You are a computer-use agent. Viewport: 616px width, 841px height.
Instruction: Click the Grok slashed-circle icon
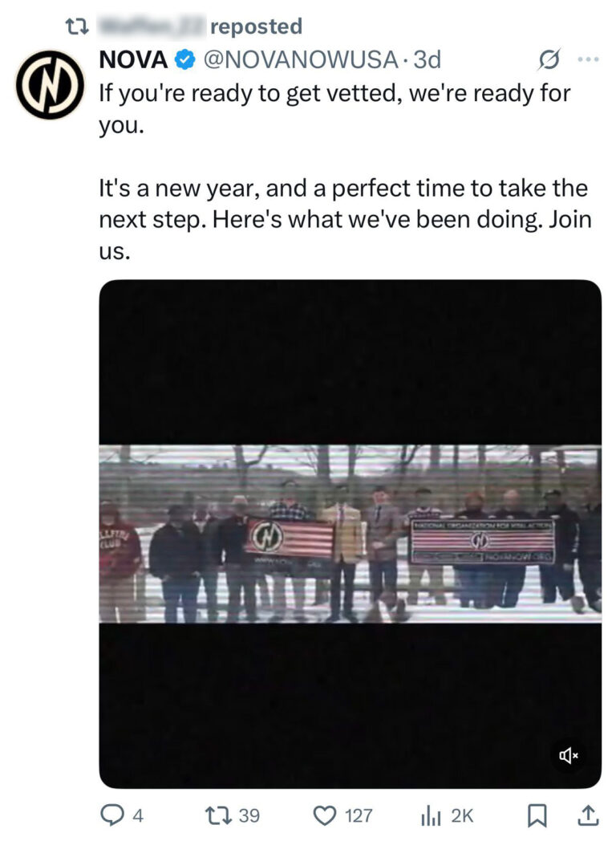click(549, 59)
